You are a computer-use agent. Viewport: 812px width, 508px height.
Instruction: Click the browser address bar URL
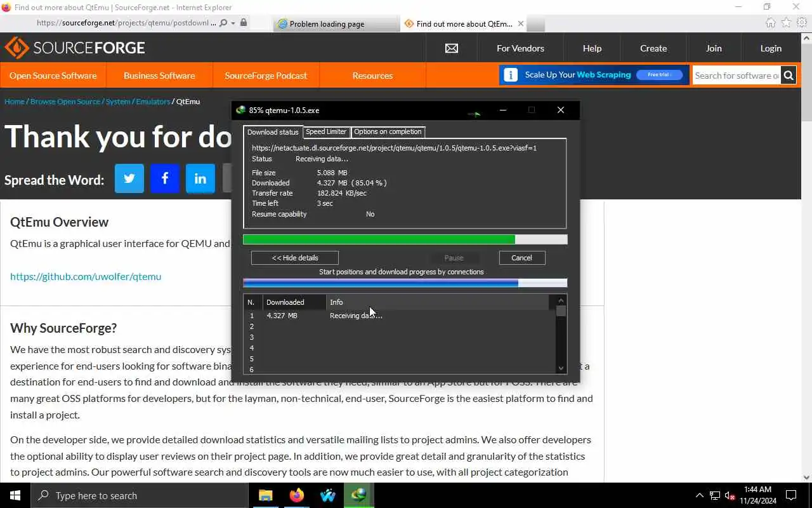(126, 23)
